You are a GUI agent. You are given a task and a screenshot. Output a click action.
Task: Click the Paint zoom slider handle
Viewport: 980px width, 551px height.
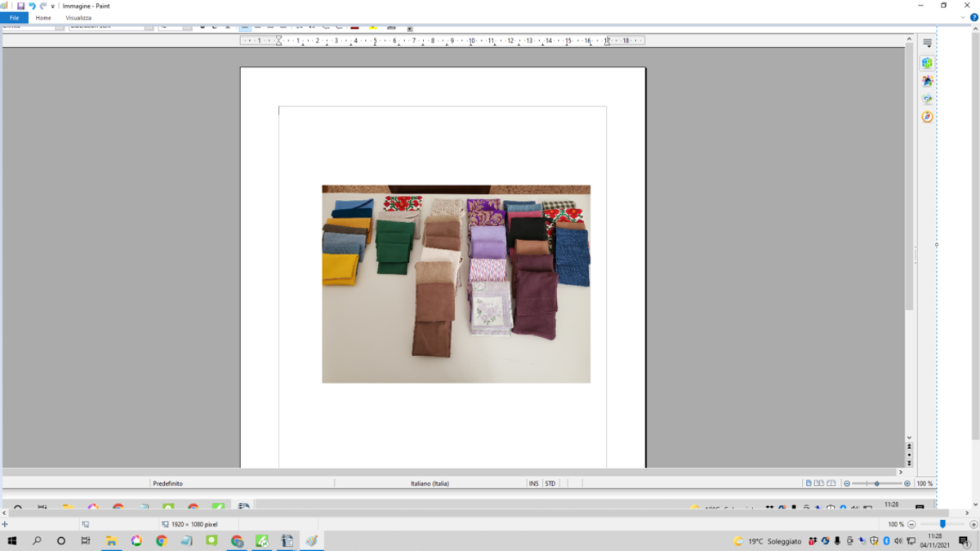(942, 524)
